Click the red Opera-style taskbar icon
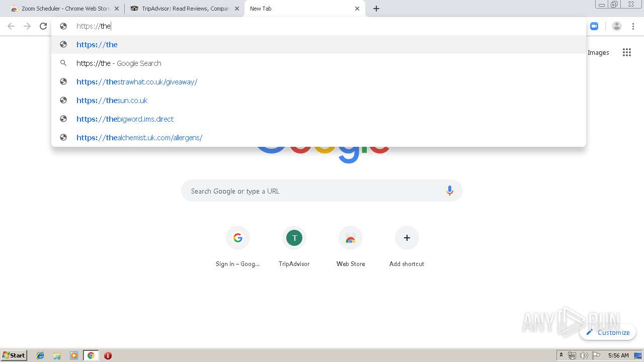The image size is (644, 362). 108,355
